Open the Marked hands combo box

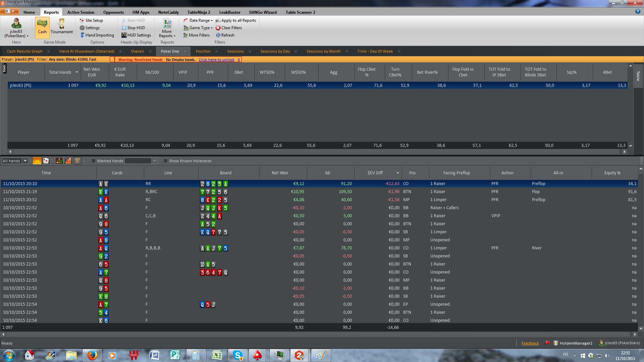tap(141, 161)
